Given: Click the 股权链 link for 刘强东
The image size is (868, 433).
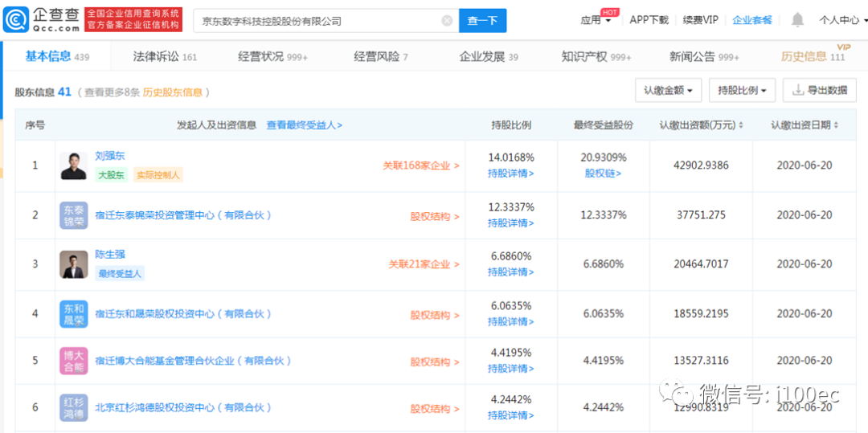Looking at the screenshot, I should (x=604, y=174).
